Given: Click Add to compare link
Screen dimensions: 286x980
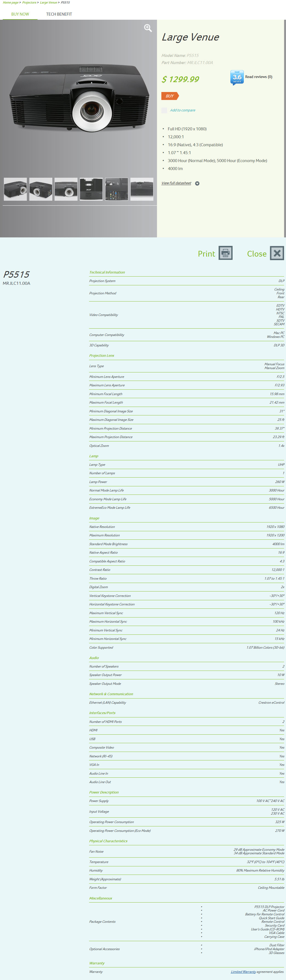Looking at the screenshot, I should pos(182,110).
